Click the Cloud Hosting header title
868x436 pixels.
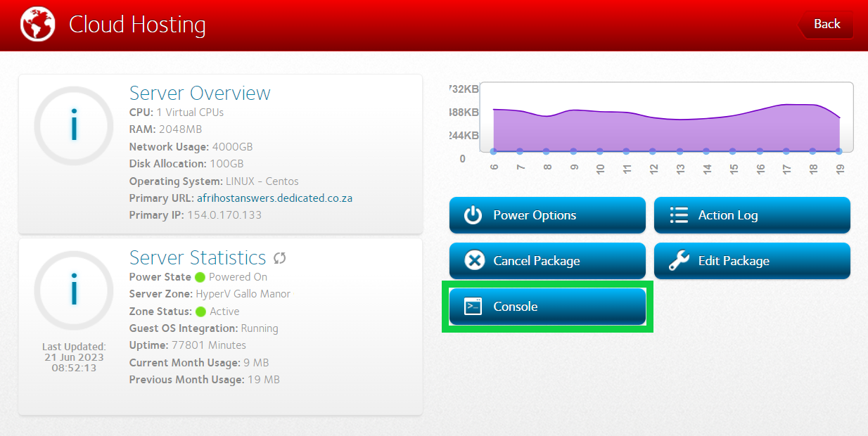coord(137,25)
